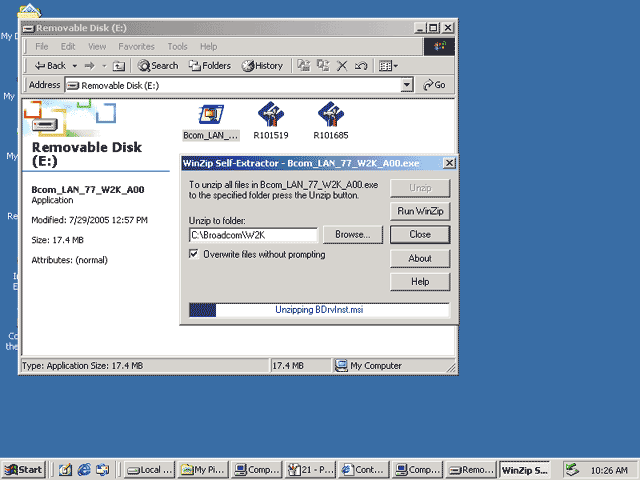Go up one folder level icon

[118, 66]
